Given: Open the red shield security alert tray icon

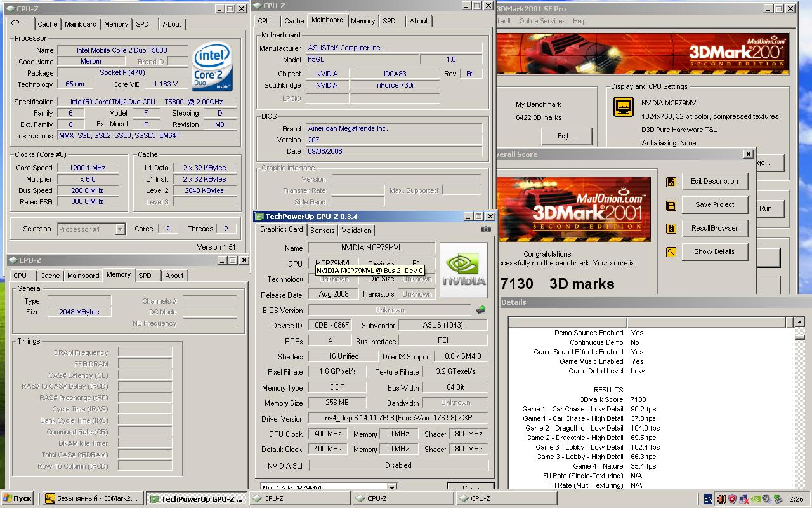Looking at the screenshot, I should [x=732, y=499].
